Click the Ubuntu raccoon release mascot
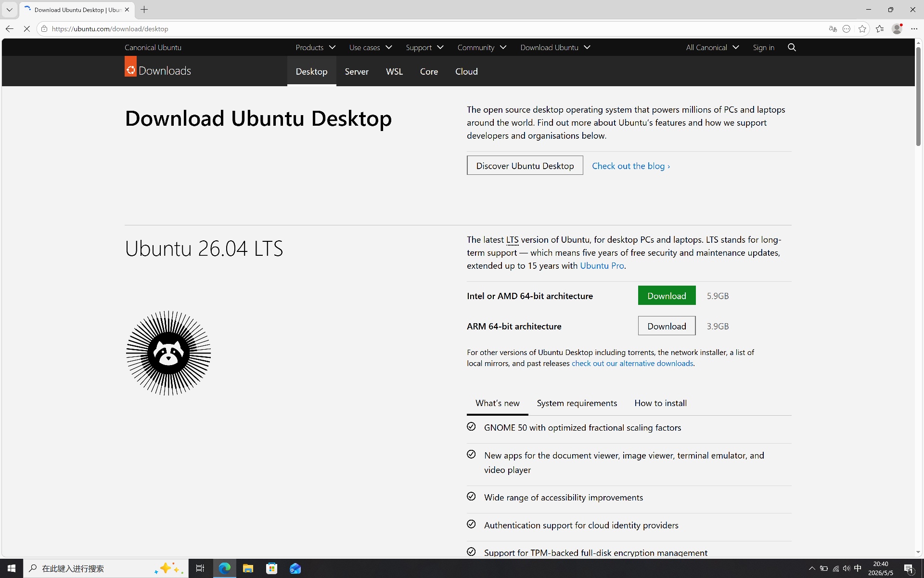This screenshot has width=924, height=578. [168, 353]
